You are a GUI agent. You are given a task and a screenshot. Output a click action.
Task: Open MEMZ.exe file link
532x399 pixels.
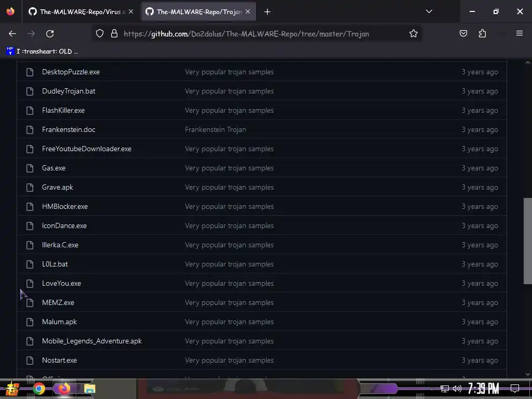pyautogui.click(x=58, y=303)
